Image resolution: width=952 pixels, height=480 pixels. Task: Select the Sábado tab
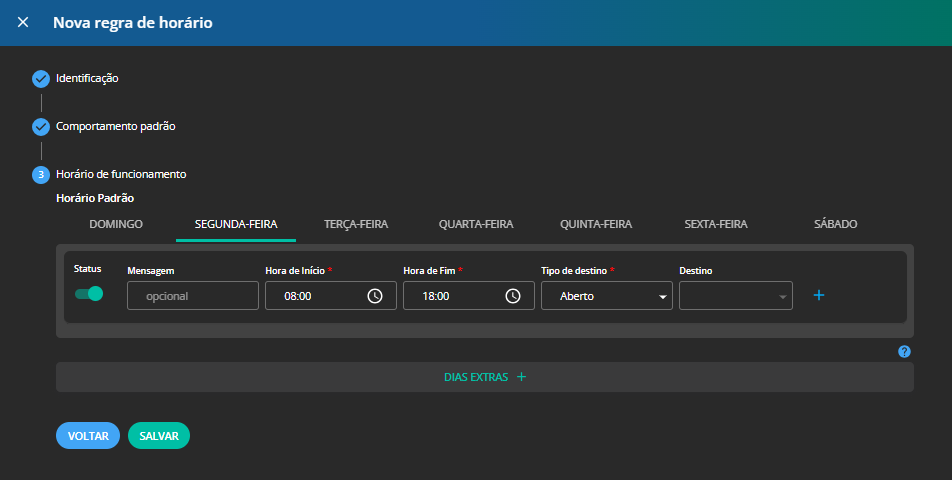[835, 224]
